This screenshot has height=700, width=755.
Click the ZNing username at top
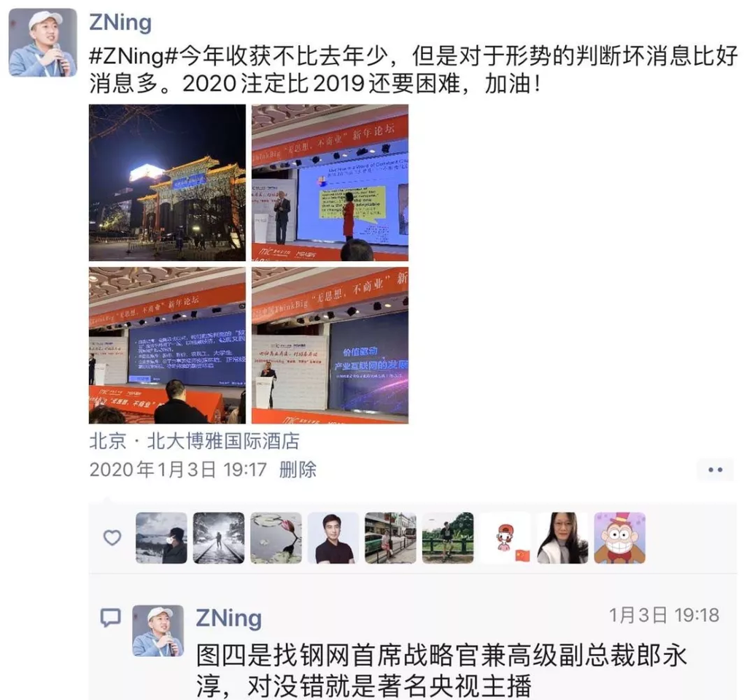pos(120,23)
